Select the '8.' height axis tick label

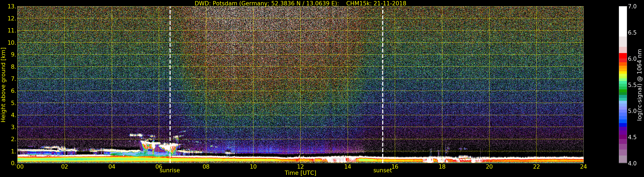pyautogui.click(x=14, y=67)
